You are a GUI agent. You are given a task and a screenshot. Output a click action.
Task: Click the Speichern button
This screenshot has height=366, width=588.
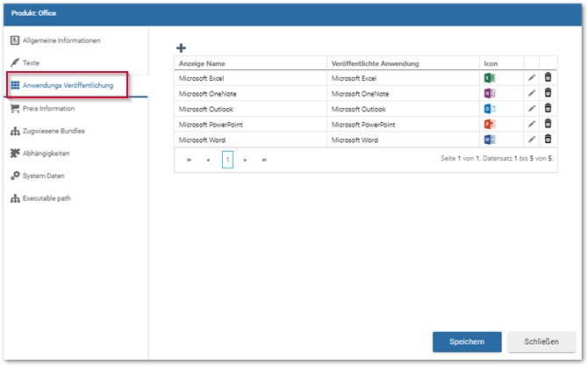click(467, 341)
